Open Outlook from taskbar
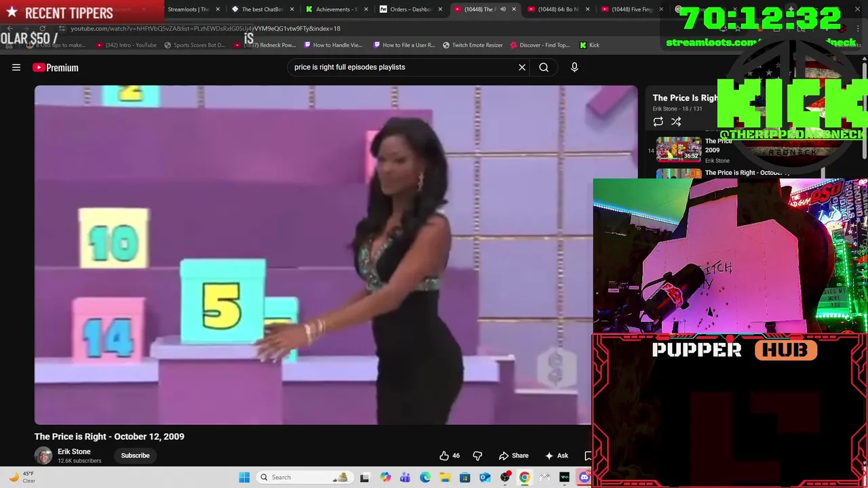This screenshot has height=488, width=868. click(x=485, y=477)
